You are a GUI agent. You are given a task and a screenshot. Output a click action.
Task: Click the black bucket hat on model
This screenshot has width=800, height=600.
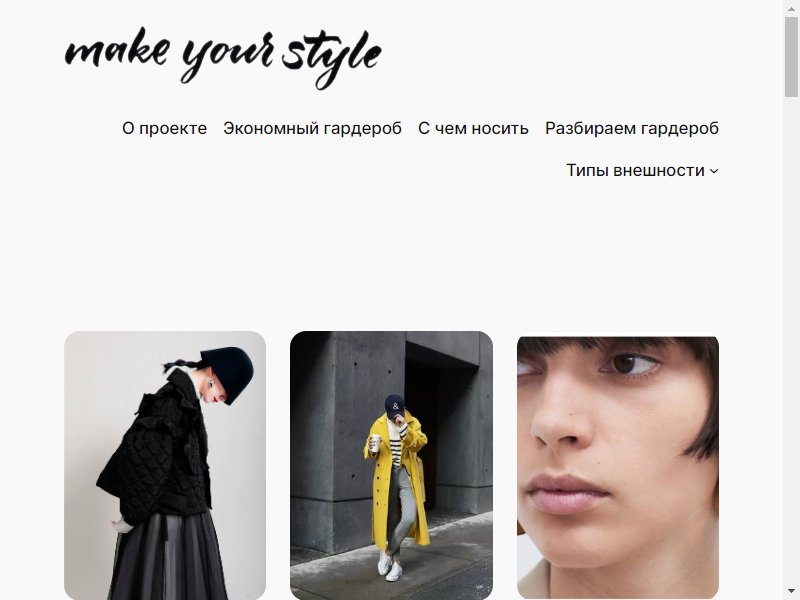tap(228, 373)
